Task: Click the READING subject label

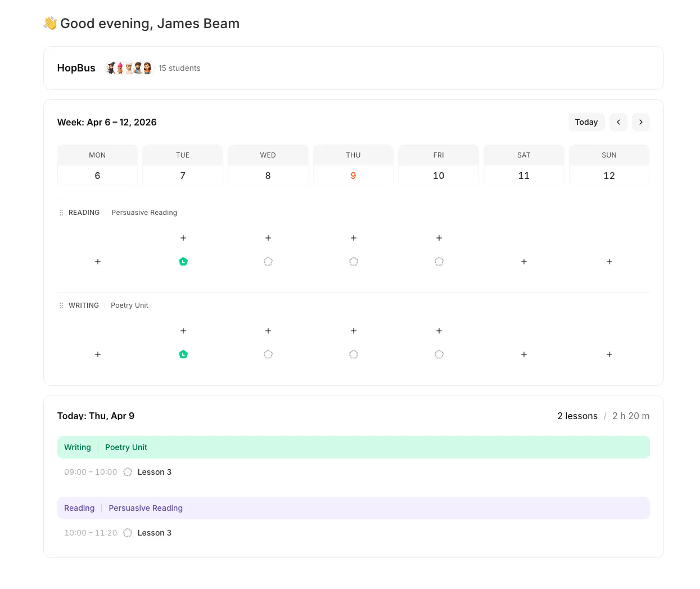Action: 84,213
